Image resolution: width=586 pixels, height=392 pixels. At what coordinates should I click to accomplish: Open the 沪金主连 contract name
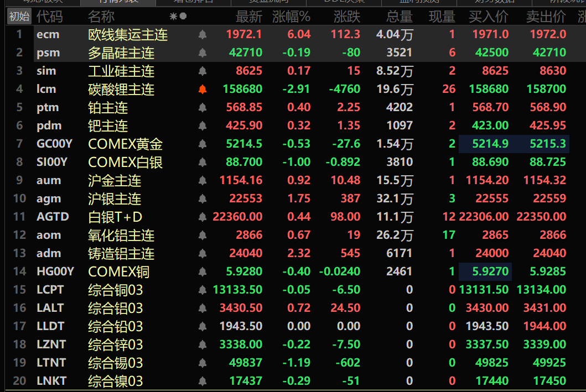tap(115, 181)
